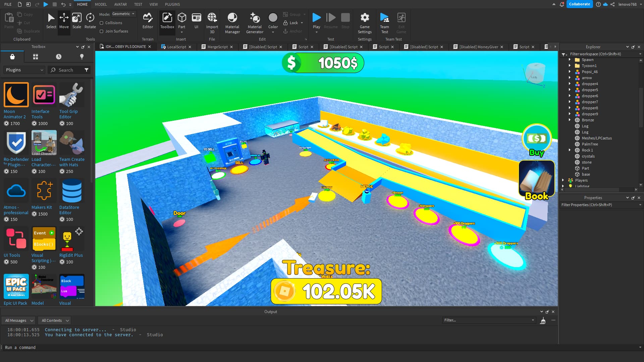This screenshot has height=362, width=644.
Task: Expand the Tycoon1 folder in Explorer
Action: point(570,66)
